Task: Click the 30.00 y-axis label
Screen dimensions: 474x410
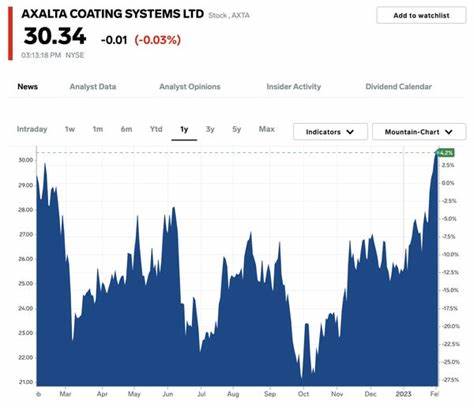Action: [x=26, y=160]
